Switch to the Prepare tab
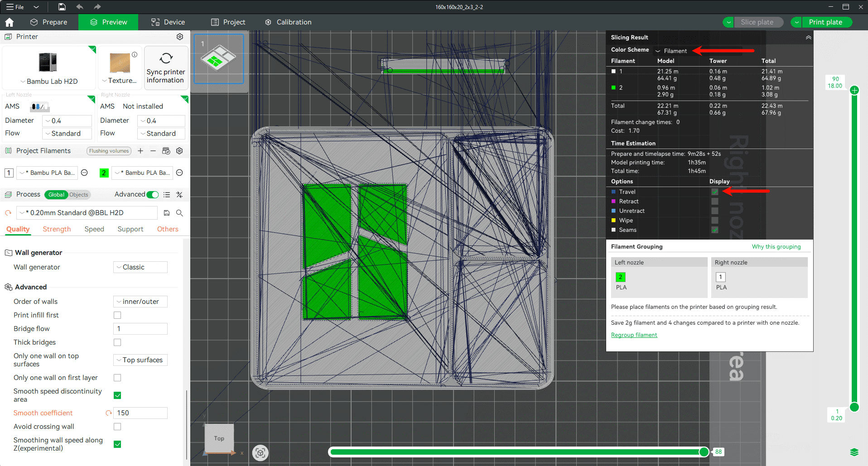 coord(49,22)
